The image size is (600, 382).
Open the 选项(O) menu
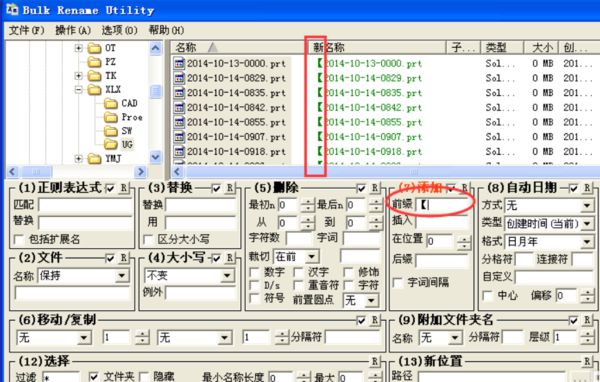119,30
